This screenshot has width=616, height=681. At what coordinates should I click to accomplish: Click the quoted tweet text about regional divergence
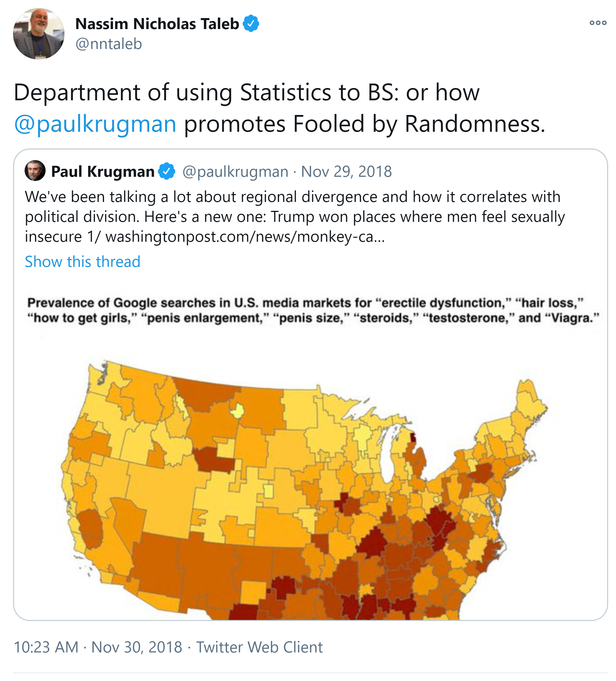292,207
